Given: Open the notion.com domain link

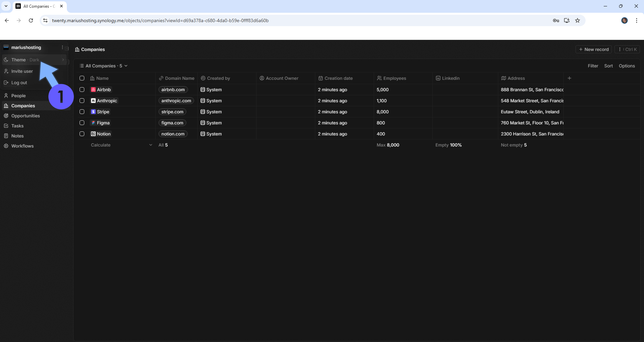Looking at the screenshot, I should tap(173, 134).
